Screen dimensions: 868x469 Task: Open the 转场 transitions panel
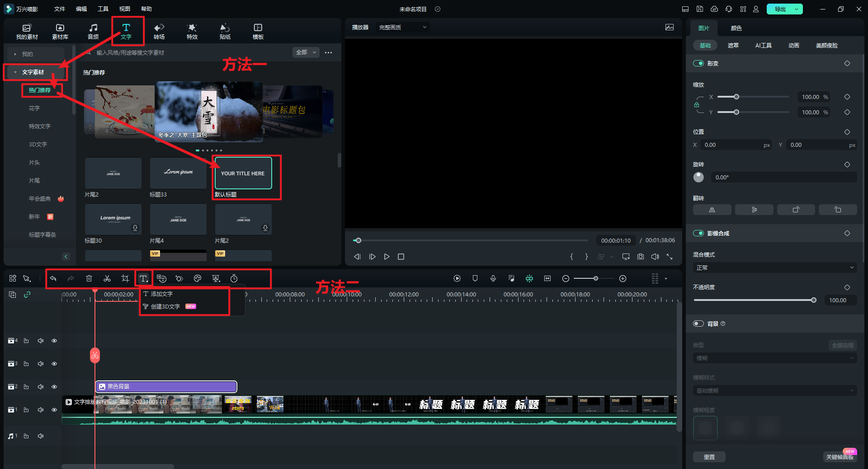coord(159,31)
